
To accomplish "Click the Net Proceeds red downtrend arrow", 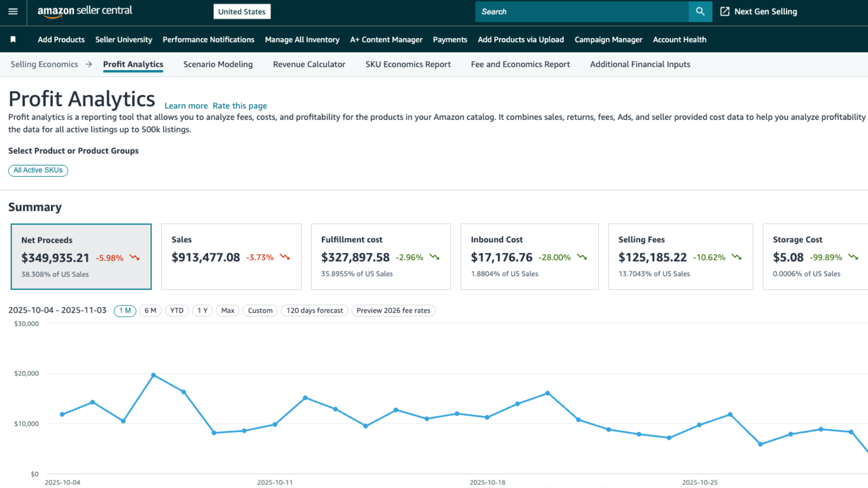I will tap(134, 258).
